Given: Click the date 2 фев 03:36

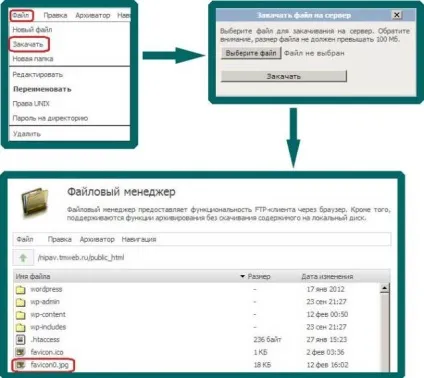Looking at the screenshot, I should pyautogui.click(x=325, y=352).
